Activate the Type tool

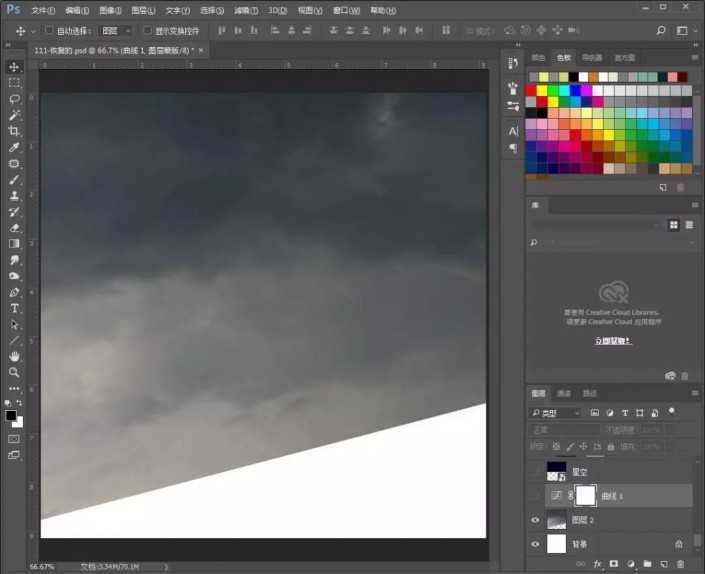[14, 308]
